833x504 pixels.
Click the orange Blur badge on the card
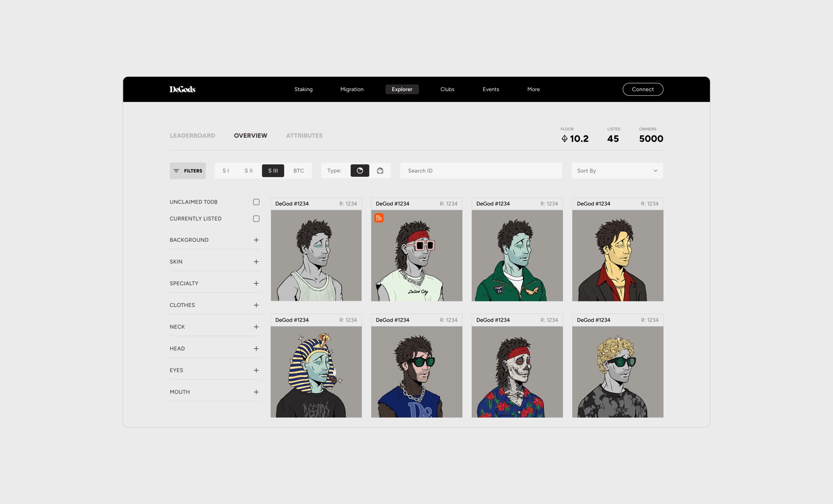point(379,218)
